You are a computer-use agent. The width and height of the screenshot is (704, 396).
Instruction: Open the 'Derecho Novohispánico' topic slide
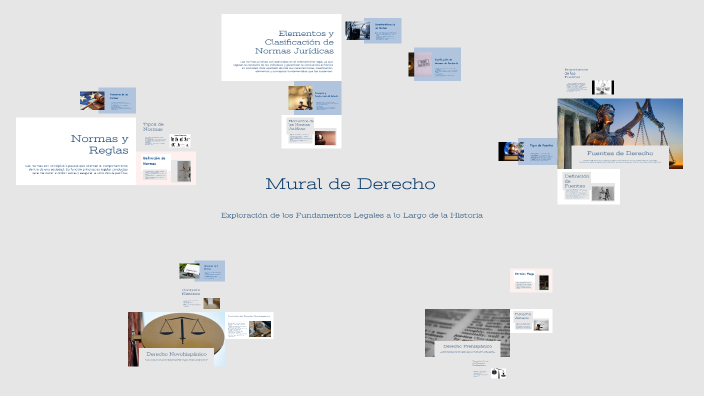(176, 339)
